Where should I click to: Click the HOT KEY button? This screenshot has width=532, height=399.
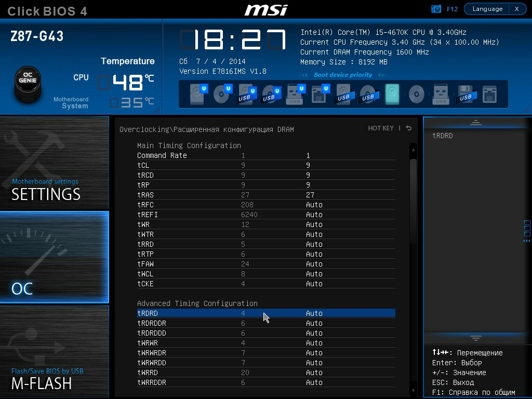(x=381, y=128)
